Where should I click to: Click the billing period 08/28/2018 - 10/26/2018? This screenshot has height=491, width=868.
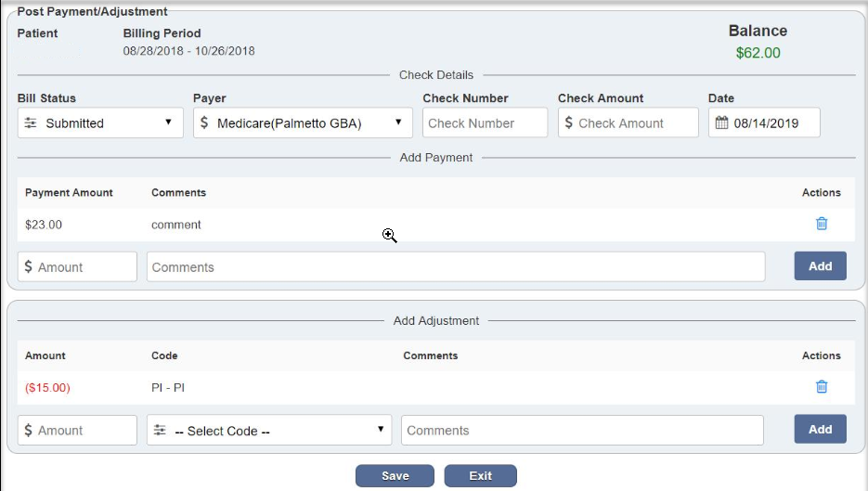click(x=188, y=51)
